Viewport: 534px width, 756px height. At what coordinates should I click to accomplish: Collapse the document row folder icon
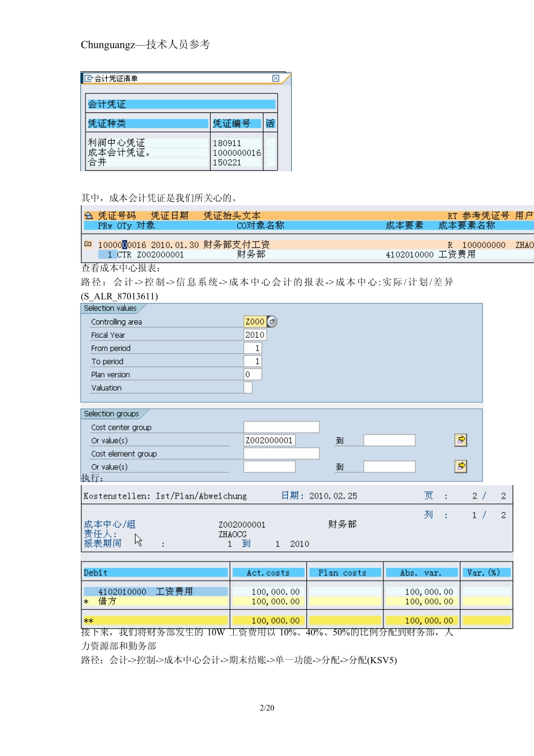88,244
